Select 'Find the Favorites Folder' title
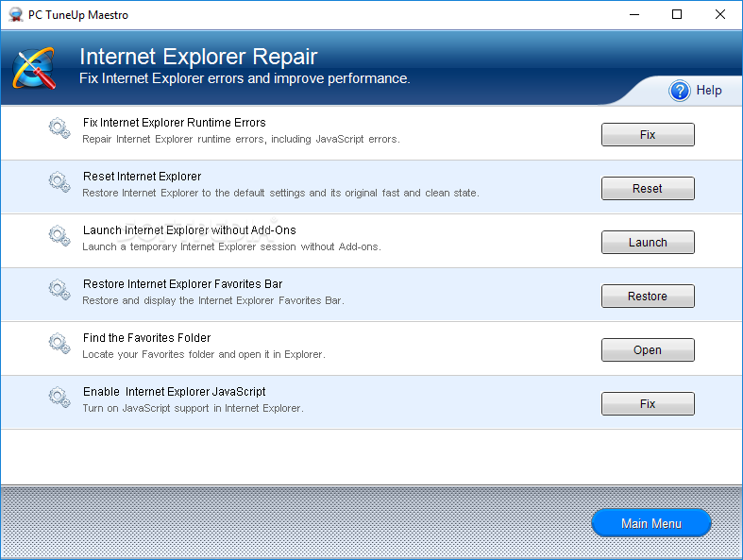Screen dimensions: 743x560 click(x=147, y=338)
